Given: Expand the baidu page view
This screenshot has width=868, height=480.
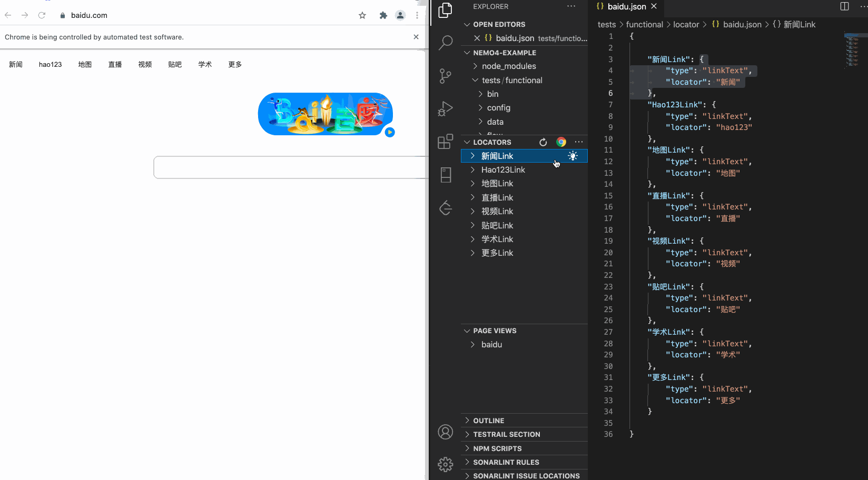Looking at the screenshot, I should 472,344.
